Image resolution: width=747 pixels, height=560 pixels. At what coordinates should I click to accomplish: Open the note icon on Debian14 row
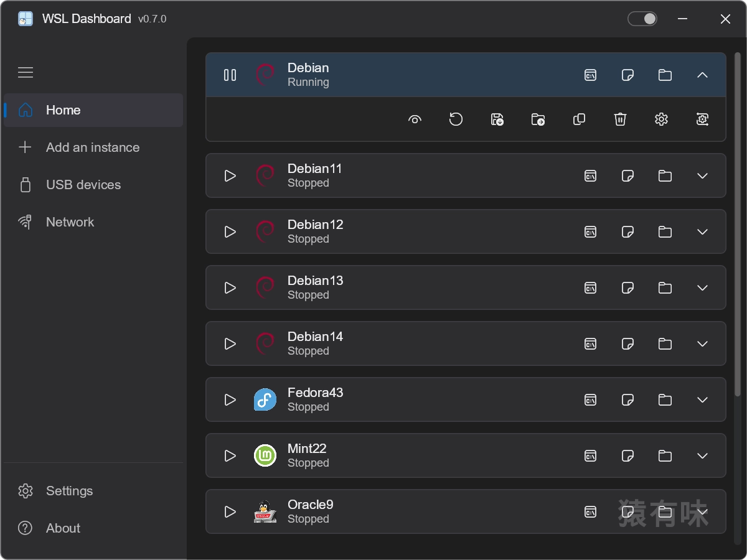point(627,344)
